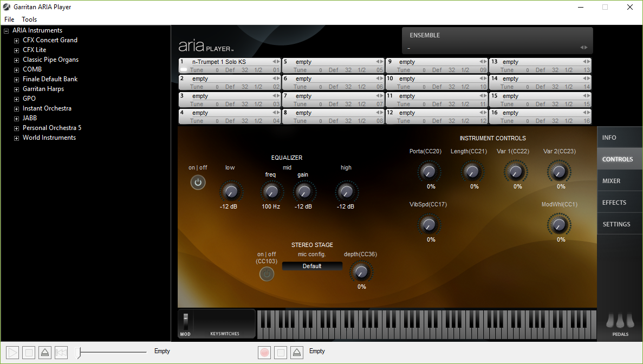Switch to the SETTINGS tab
Viewport: 643px width, 364px height.
620,224
